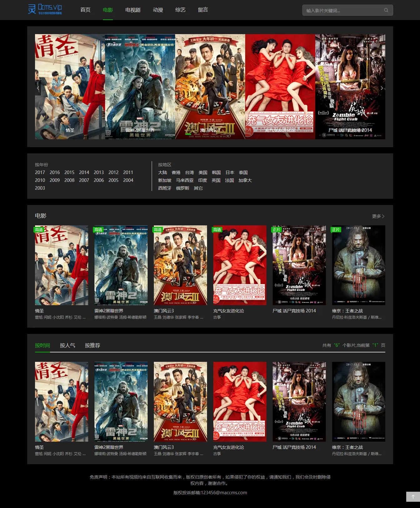Filter by region 俄罗斯
Image resolution: width=420 pixels, height=508 pixels.
click(183, 188)
